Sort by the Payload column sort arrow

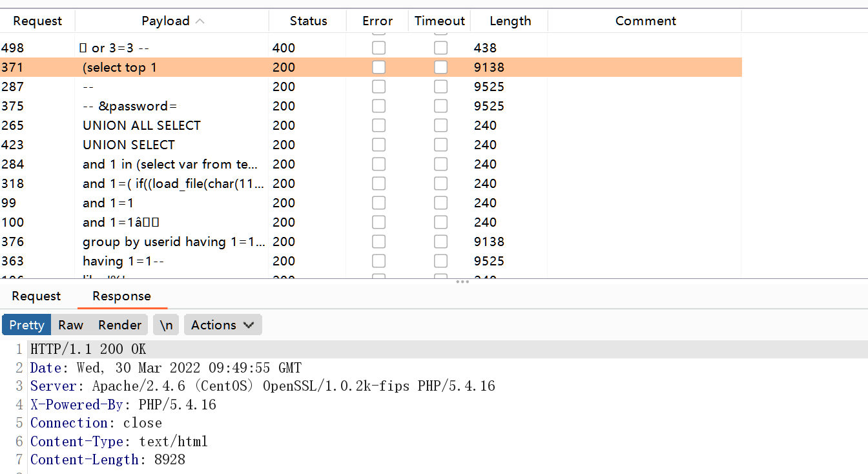click(x=200, y=21)
